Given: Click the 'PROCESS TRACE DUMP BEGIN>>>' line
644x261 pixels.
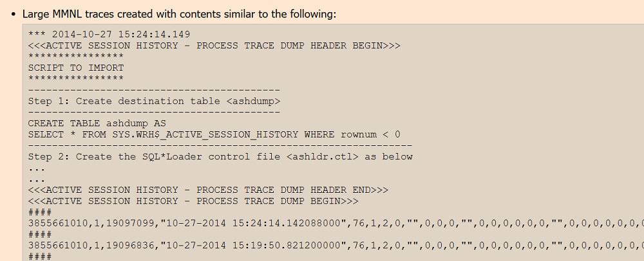Looking at the screenshot, I should (x=193, y=201).
